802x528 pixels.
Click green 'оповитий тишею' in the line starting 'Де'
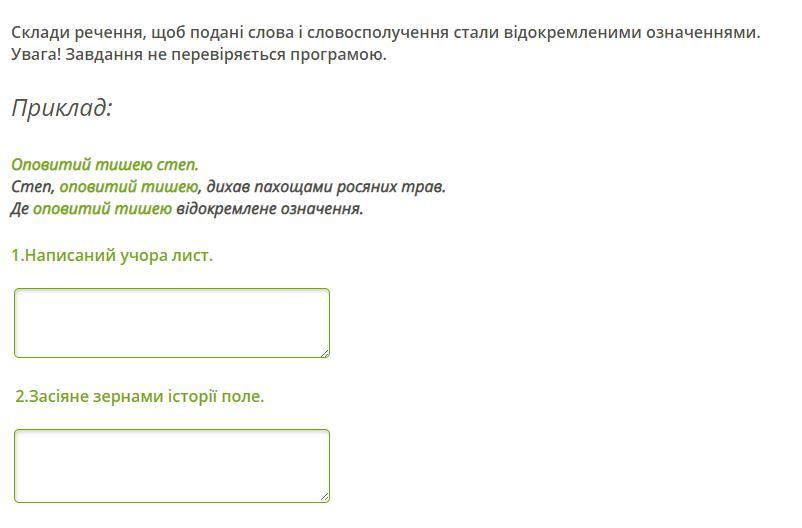click(x=102, y=209)
